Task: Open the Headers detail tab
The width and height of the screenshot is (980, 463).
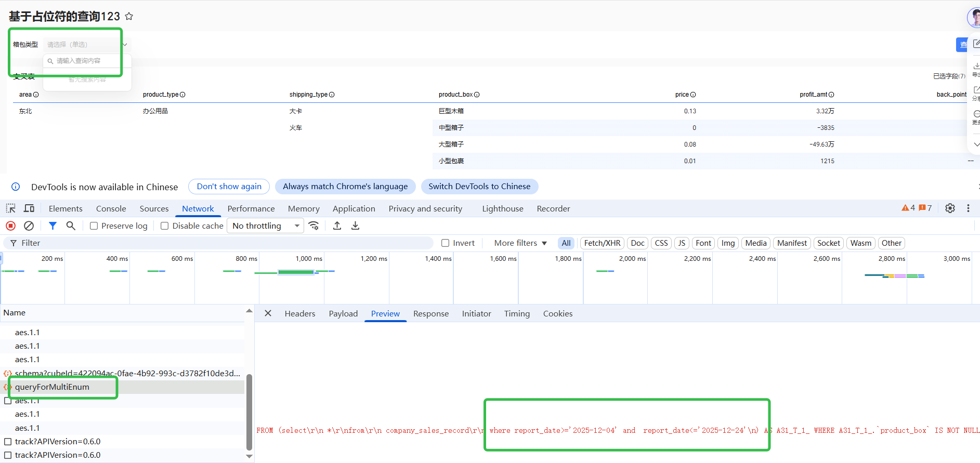Action: (x=300, y=313)
